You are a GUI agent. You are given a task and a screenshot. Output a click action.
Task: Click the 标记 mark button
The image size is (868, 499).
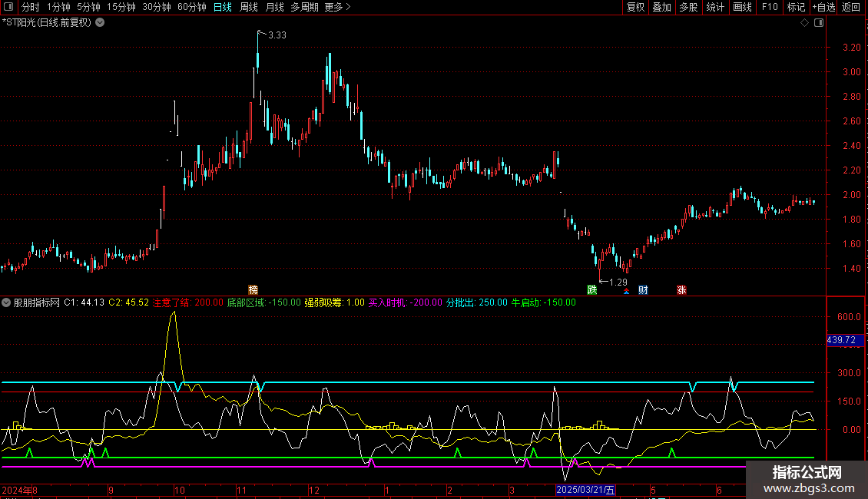pos(796,7)
